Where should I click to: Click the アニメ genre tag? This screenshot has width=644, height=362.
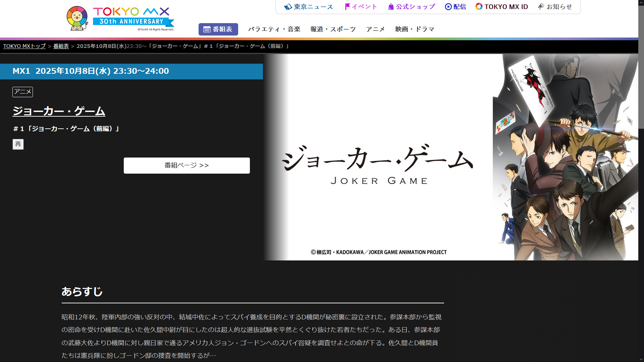coord(22,92)
